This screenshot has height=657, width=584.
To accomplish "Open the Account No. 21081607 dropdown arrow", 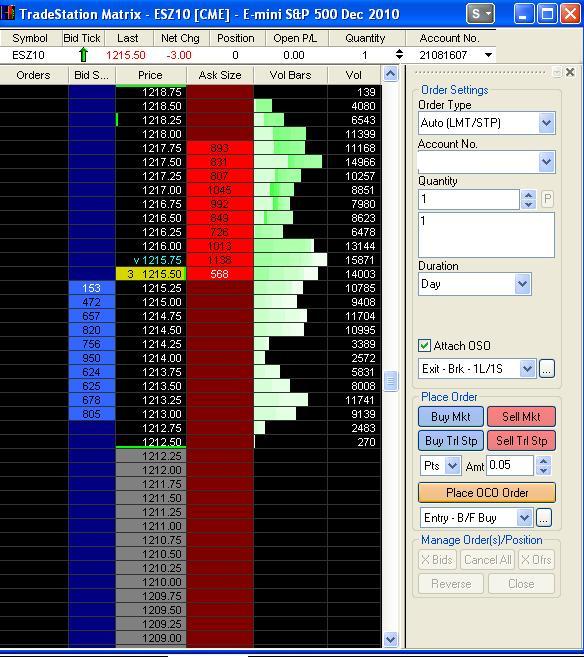I will (x=488, y=55).
